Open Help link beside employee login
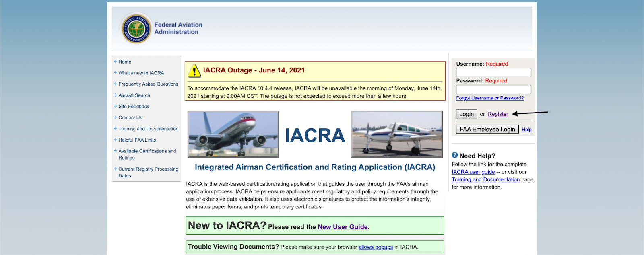This screenshot has width=644, height=255. click(526, 130)
